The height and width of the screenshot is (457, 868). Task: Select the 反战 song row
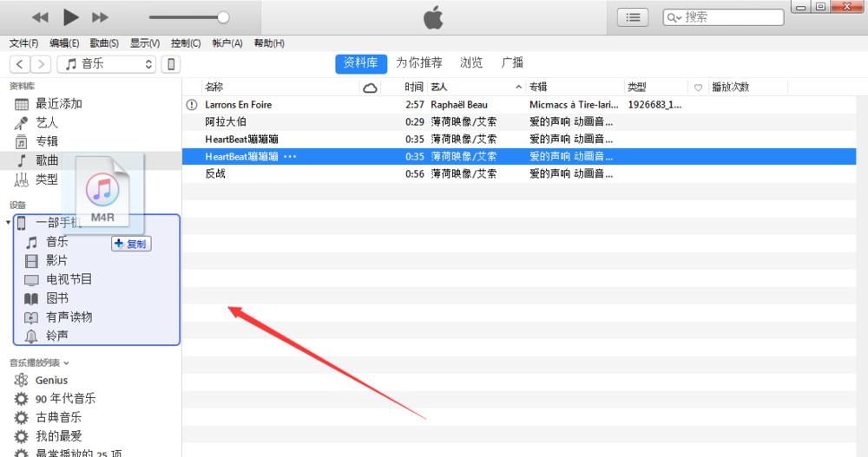(x=519, y=173)
